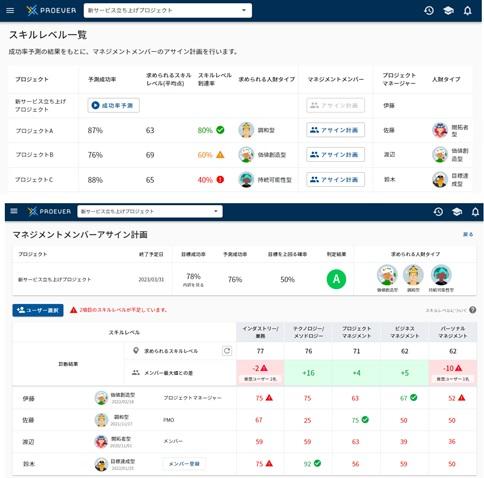Click the blue user selection button
Screen dimensions: 484x478
click(x=38, y=310)
